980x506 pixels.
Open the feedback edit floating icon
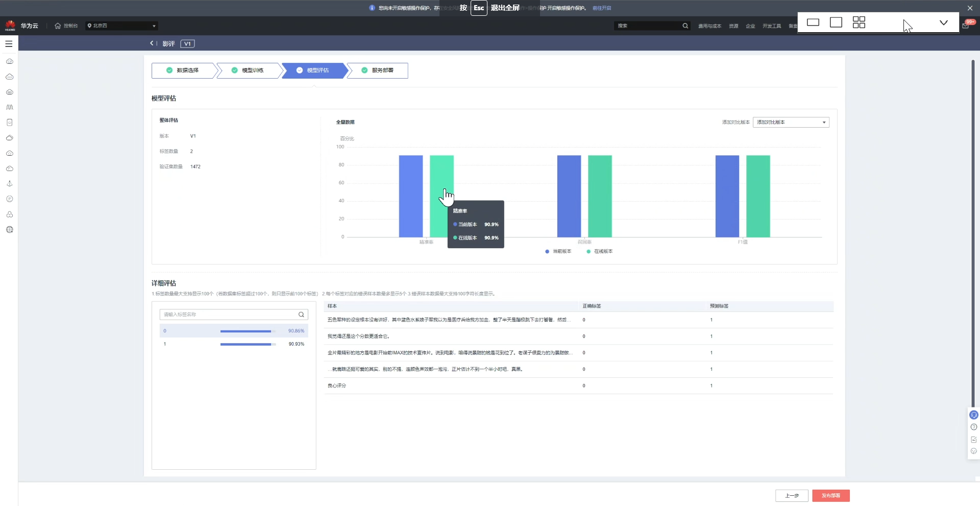[974, 439]
